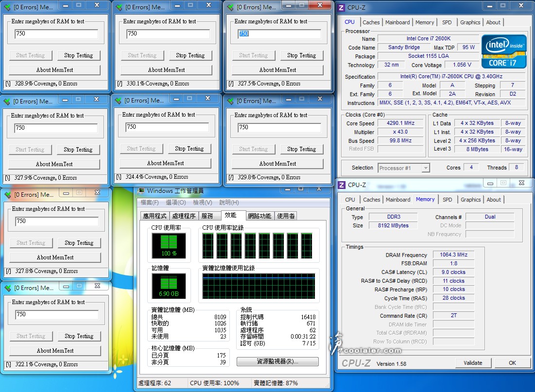The width and height of the screenshot is (535, 392).
Task: Click MemTest title icon in 324.4% coverage window
Action: [x=119, y=100]
